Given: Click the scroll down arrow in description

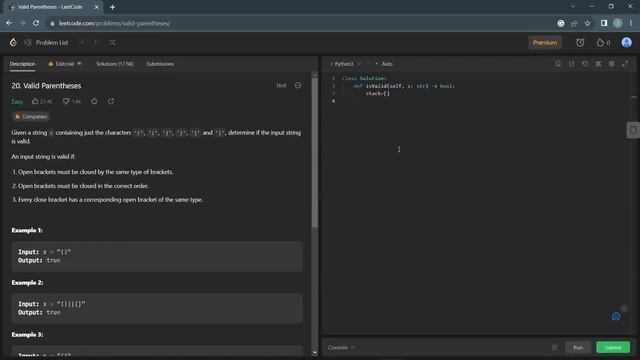Looking at the screenshot, I should [314, 353].
